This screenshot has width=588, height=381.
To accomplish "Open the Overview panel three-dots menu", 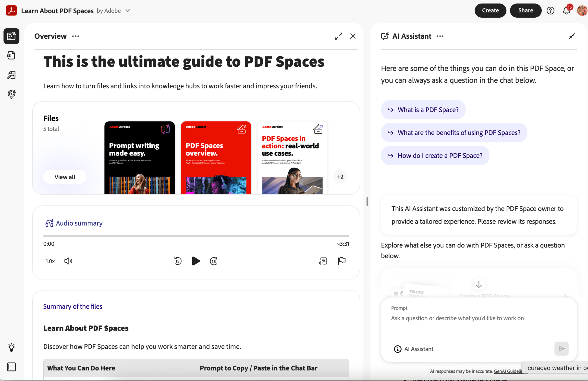I will pos(76,36).
